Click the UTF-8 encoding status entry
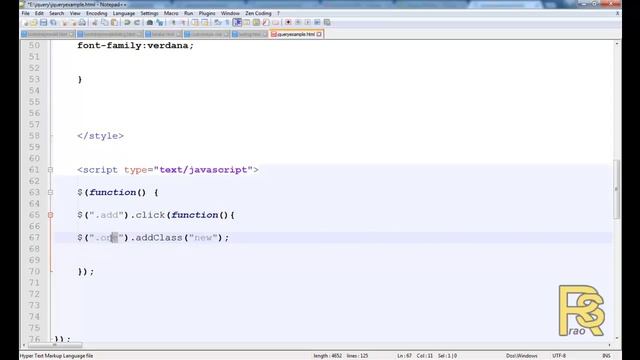 559,356
